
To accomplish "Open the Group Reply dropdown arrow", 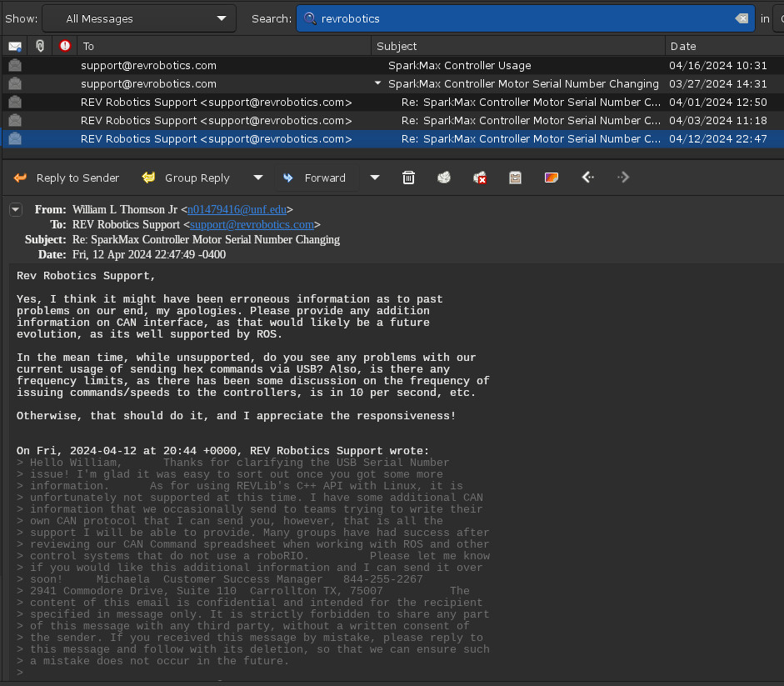I will (x=257, y=178).
